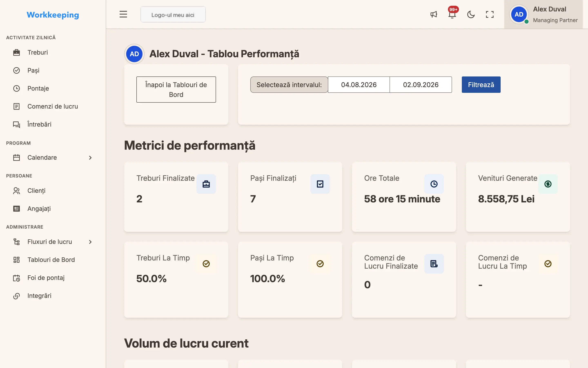Open Întrebări in the sidebar
The height and width of the screenshot is (368, 588).
click(53, 124)
